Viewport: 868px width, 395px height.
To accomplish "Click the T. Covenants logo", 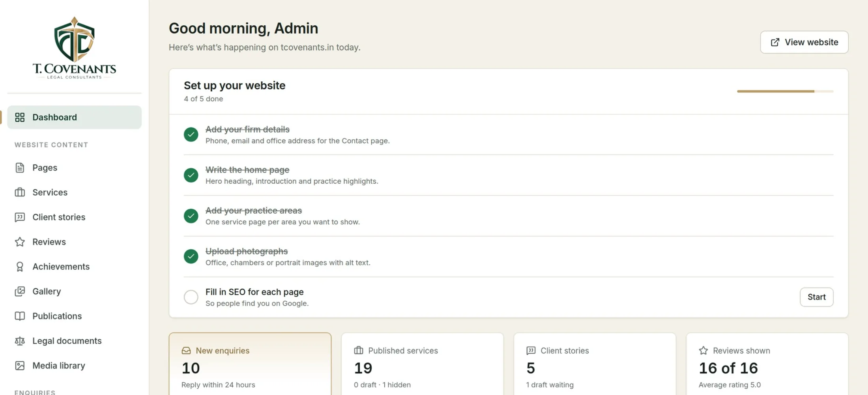I will coord(74,48).
